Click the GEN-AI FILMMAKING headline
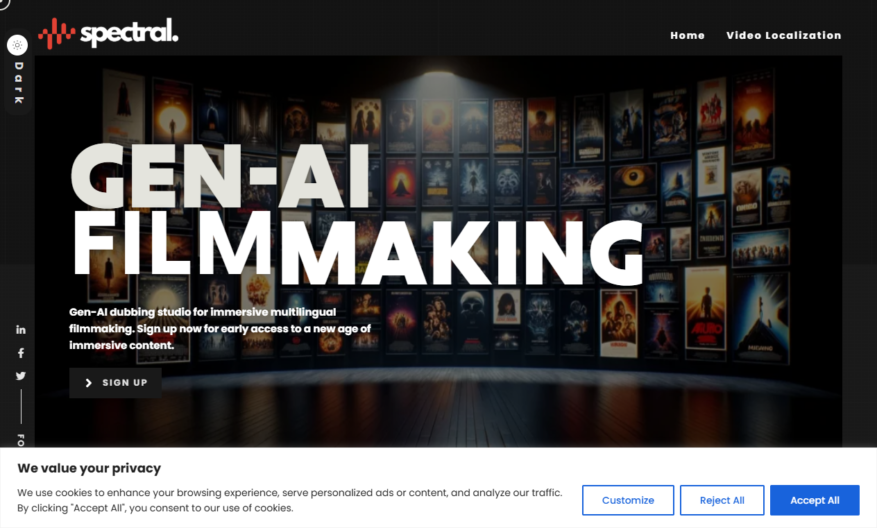 (x=357, y=215)
